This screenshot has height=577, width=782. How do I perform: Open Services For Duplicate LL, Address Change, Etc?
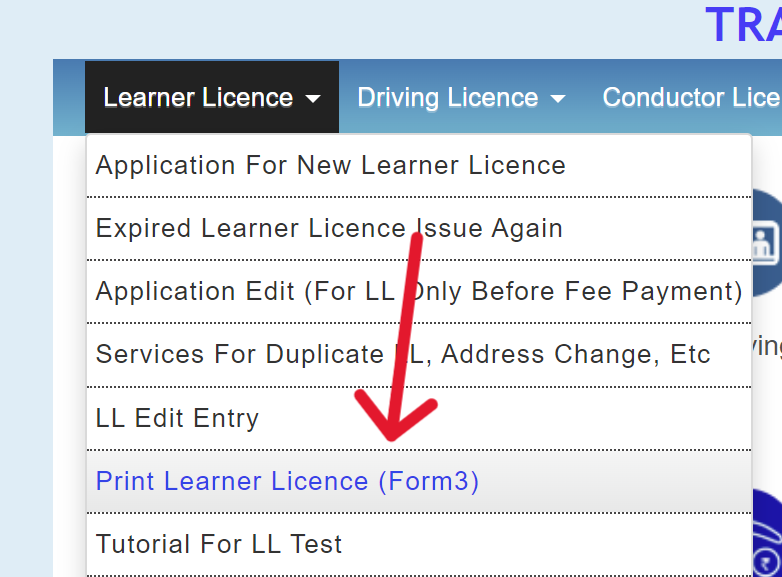tap(419, 355)
